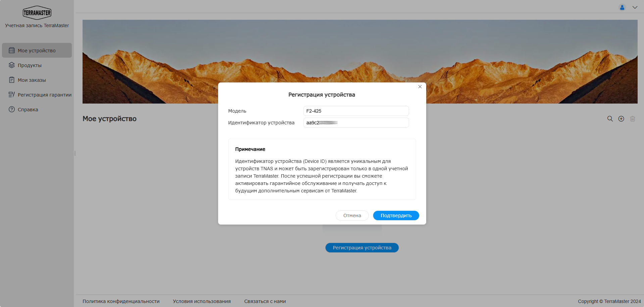Click the search magnifier icon
The width and height of the screenshot is (644, 307).
tap(610, 119)
